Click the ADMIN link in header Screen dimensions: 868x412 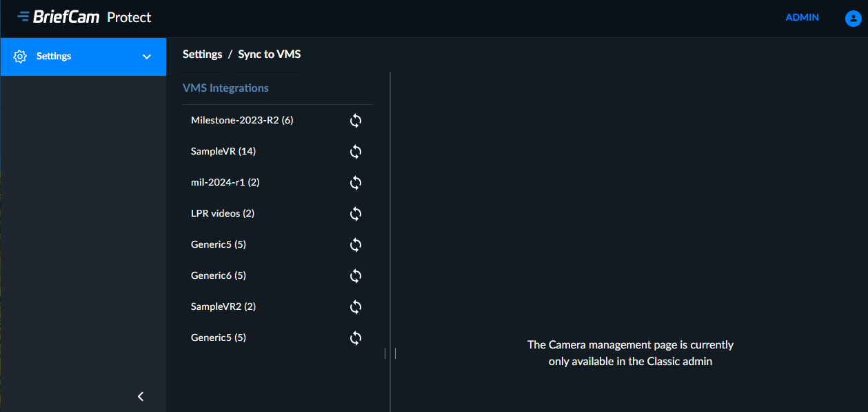pos(803,17)
